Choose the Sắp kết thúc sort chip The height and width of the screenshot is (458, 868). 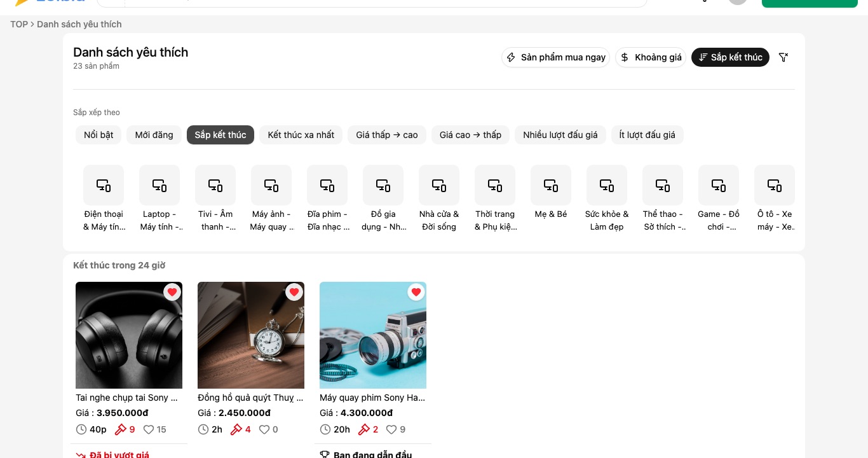pos(220,135)
